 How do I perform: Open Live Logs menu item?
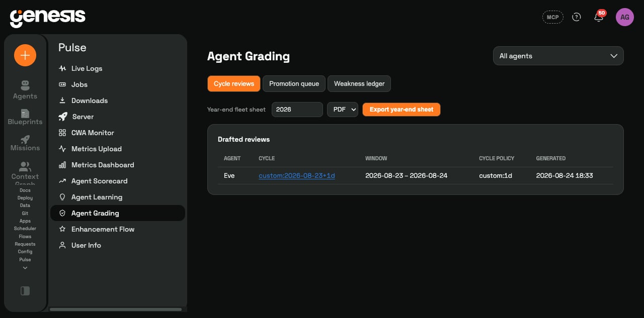[118, 68]
